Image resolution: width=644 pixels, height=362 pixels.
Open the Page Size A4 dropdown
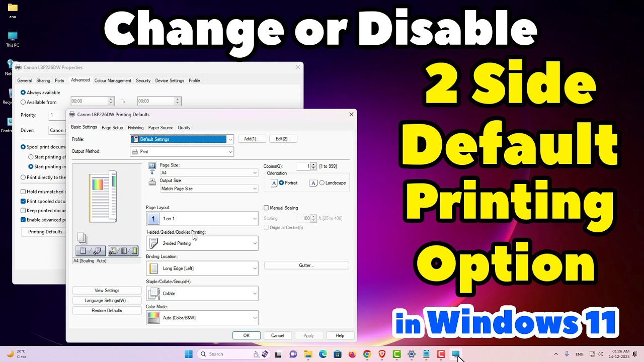coord(209,172)
